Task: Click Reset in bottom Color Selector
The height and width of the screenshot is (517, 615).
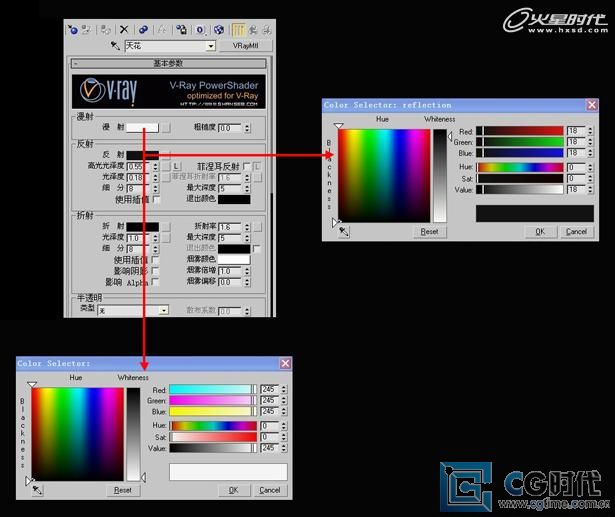Action: 123,490
